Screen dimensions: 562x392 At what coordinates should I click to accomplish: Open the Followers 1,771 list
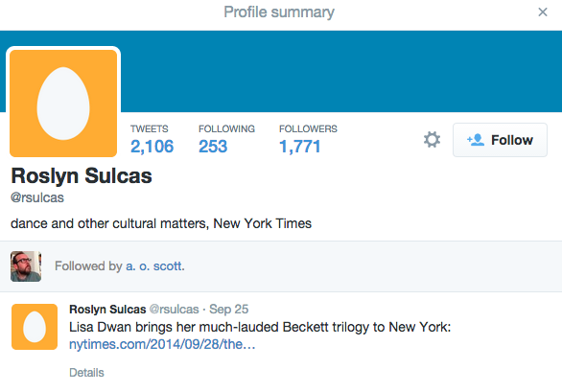[308, 140]
